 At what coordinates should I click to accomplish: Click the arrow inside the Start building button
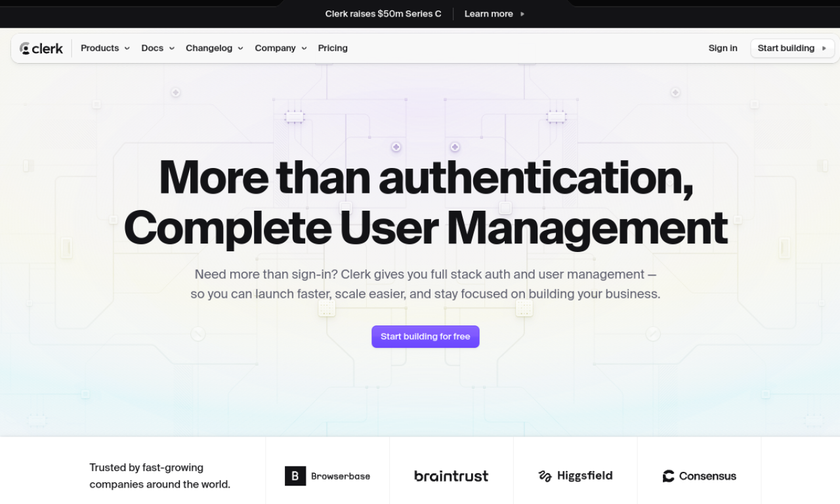[x=824, y=48]
